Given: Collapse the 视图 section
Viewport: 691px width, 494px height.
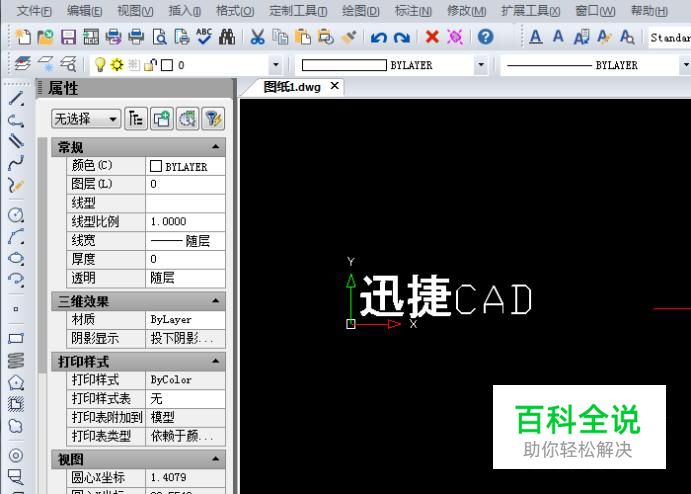Looking at the screenshot, I should [x=215, y=459].
